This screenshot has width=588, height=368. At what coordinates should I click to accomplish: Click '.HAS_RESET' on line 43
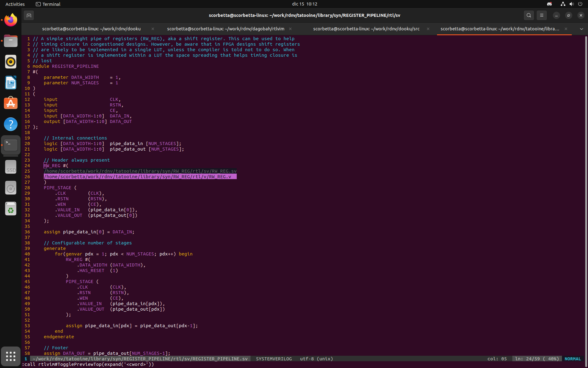click(x=91, y=270)
